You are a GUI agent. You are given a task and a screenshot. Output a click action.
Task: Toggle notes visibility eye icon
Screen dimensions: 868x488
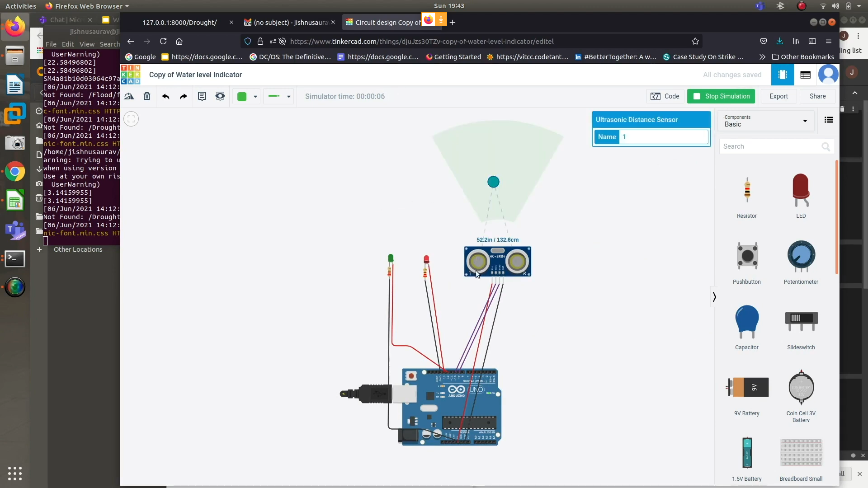click(220, 96)
